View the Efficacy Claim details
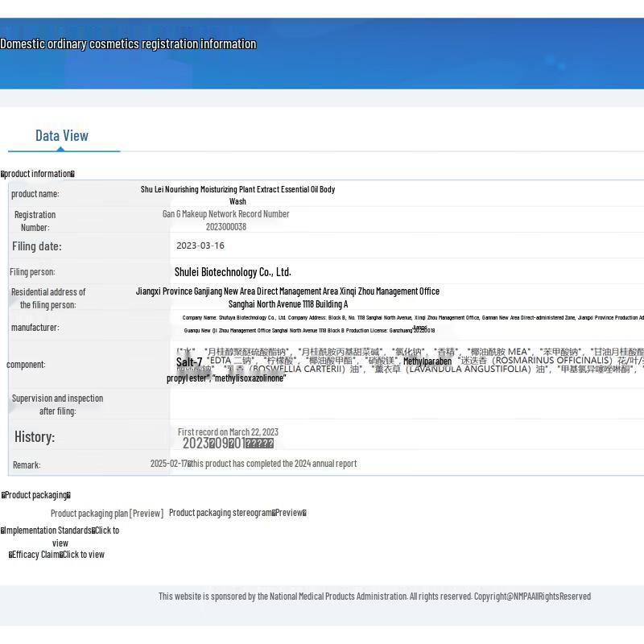Screen dimensions: 644x644 click(x=83, y=555)
